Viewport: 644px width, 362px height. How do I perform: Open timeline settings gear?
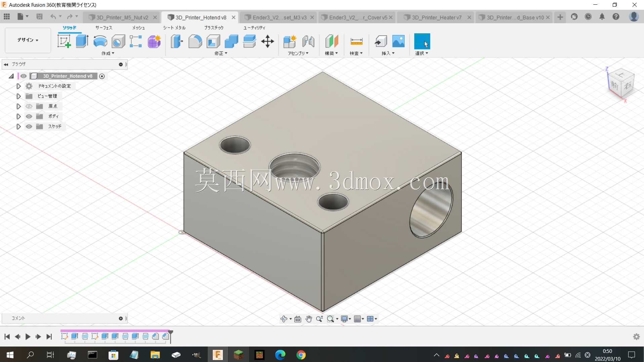pos(636,336)
